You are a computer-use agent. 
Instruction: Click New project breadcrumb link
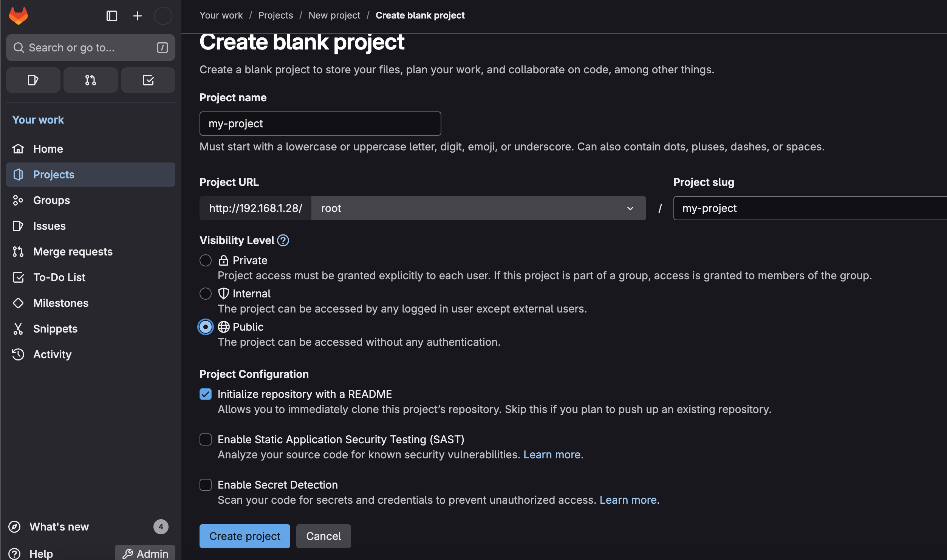click(x=334, y=15)
